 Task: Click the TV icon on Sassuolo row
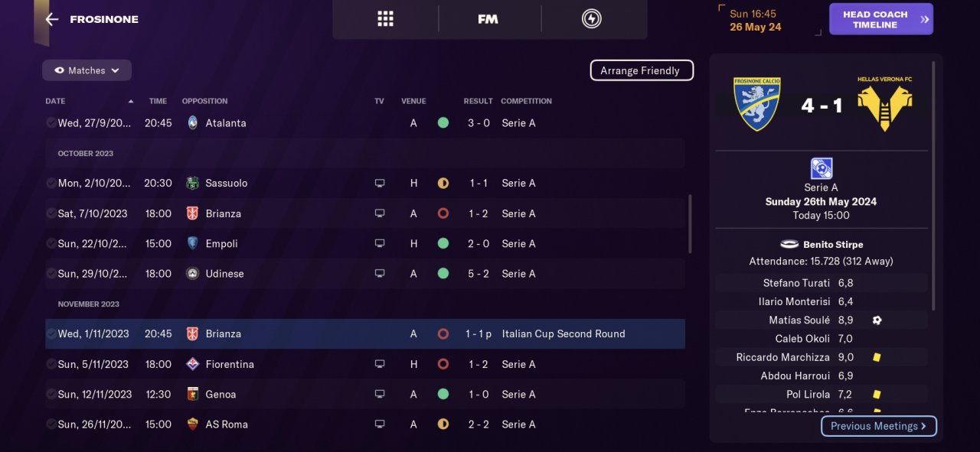[x=379, y=184]
